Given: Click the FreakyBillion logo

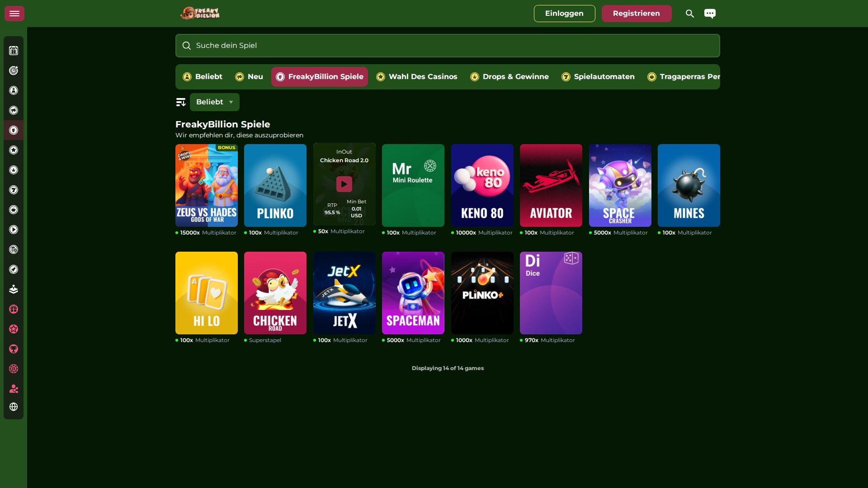Looking at the screenshot, I should click(200, 14).
